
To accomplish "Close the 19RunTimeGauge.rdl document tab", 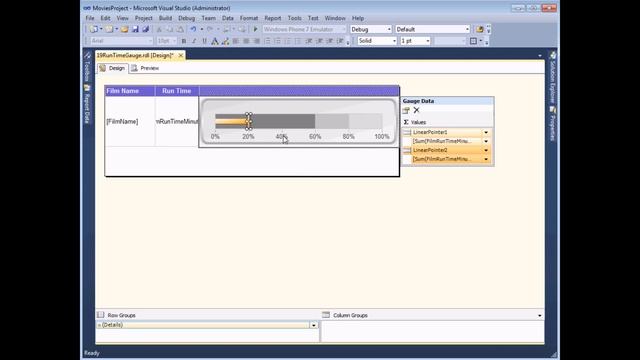I will [180, 55].
